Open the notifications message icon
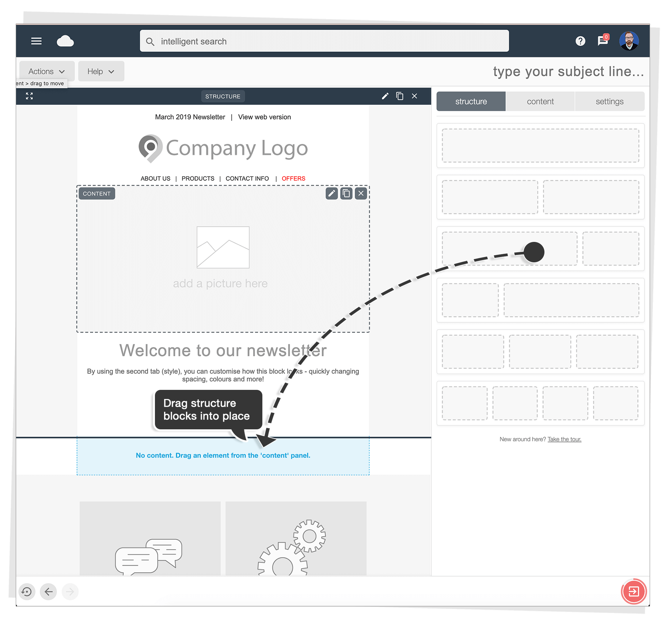 pos(603,41)
